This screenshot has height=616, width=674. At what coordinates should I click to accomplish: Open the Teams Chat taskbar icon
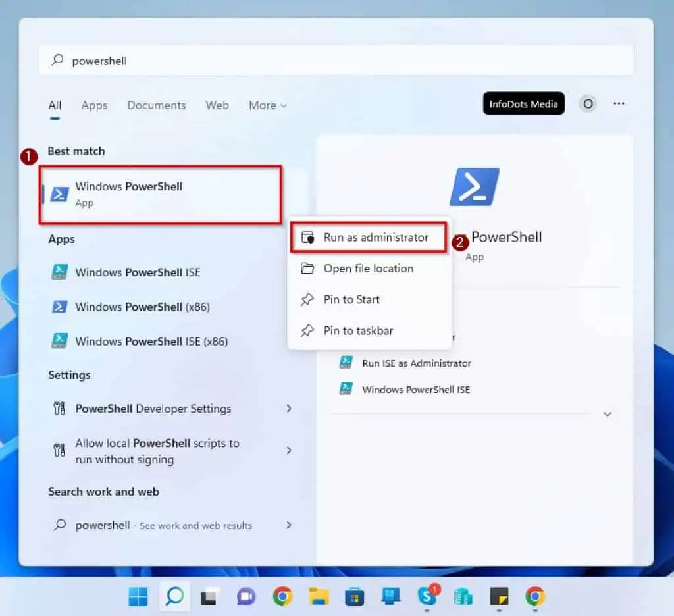point(246,597)
